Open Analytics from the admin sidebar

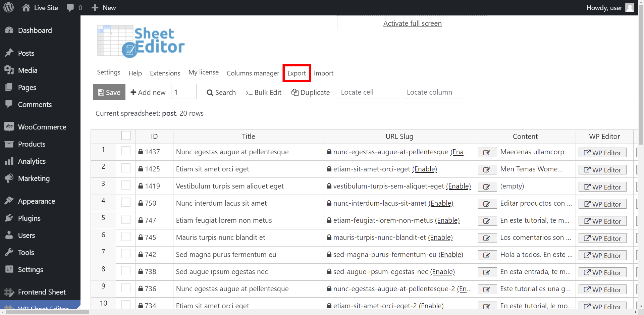coord(9,161)
